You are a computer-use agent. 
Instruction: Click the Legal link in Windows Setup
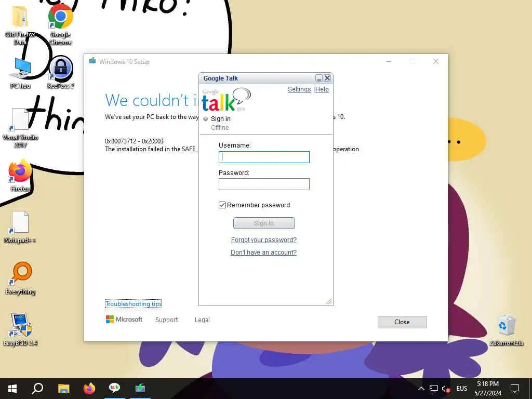202,320
